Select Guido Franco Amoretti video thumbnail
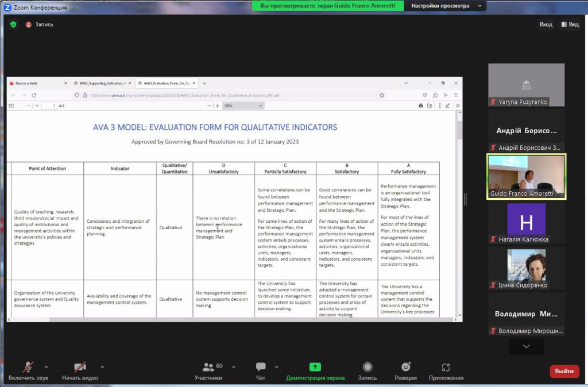Viewport: 588px width, 387px height. 526,176
